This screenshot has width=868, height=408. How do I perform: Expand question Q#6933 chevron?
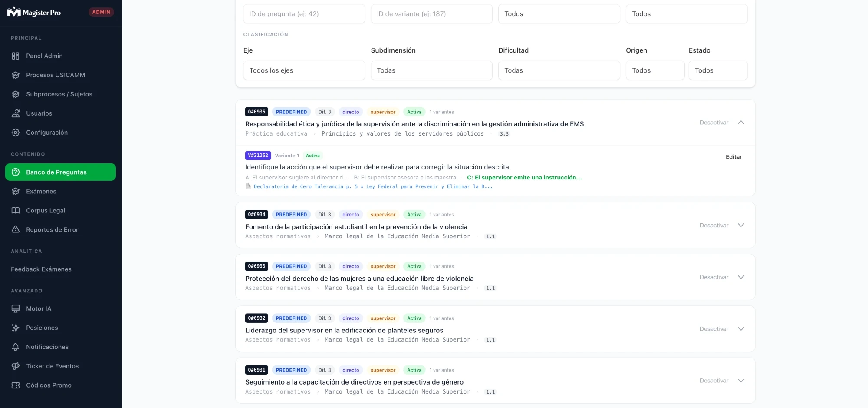pyautogui.click(x=741, y=277)
